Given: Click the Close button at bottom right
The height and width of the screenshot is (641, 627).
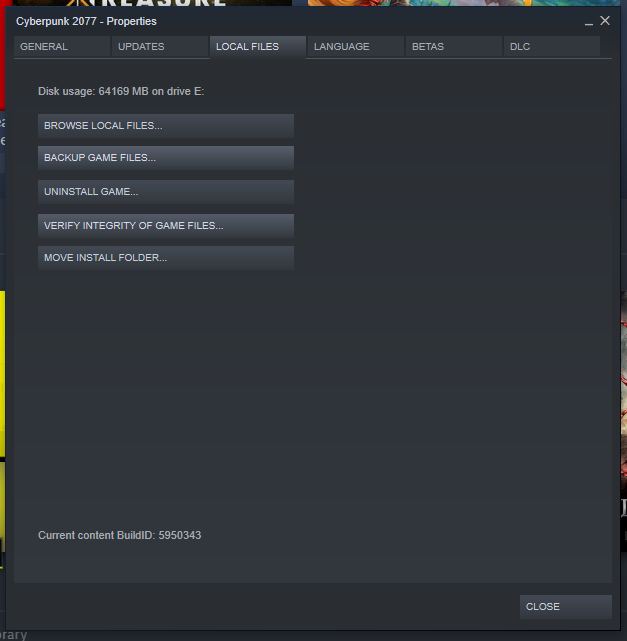Looking at the screenshot, I should click(x=566, y=607).
